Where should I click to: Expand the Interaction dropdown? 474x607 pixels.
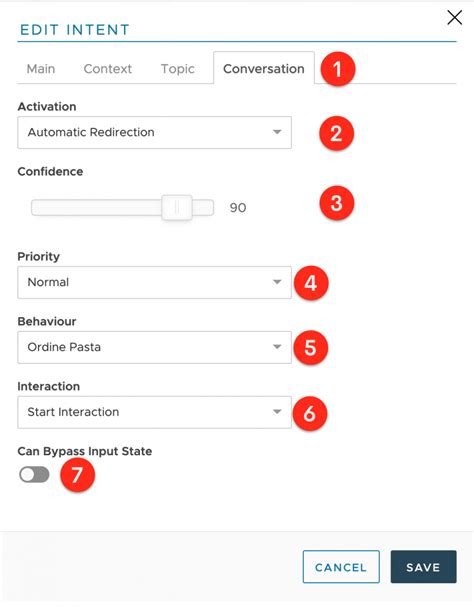tap(155, 412)
